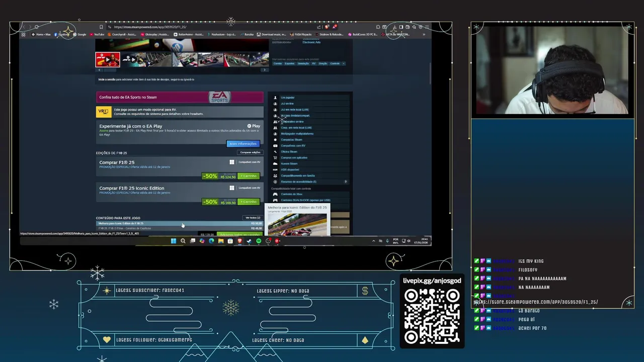Click the 'Multijogador multiplataforma' link
The height and width of the screenshot is (362, 644).
297,134
